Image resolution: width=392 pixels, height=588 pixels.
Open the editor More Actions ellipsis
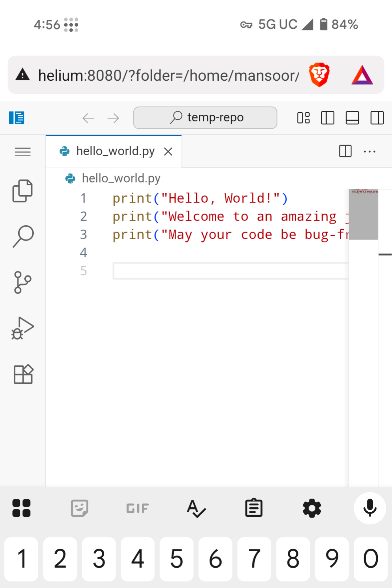tap(369, 151)
